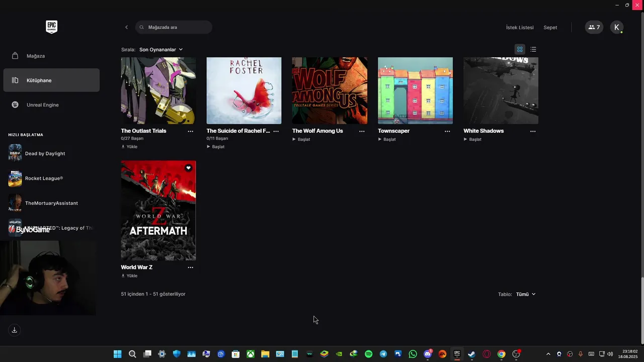Open The Suicide of Rachel Foster cover
This screenshot has width=644, height=362.
pyautogui.click(x=244, y=90)
